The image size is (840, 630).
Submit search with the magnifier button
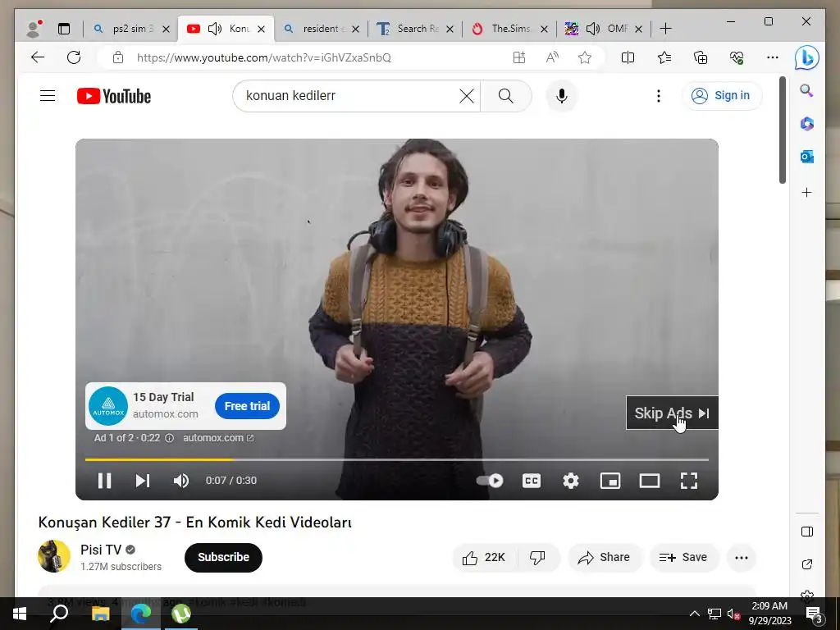pyautogui.click(x=505, y=96)
